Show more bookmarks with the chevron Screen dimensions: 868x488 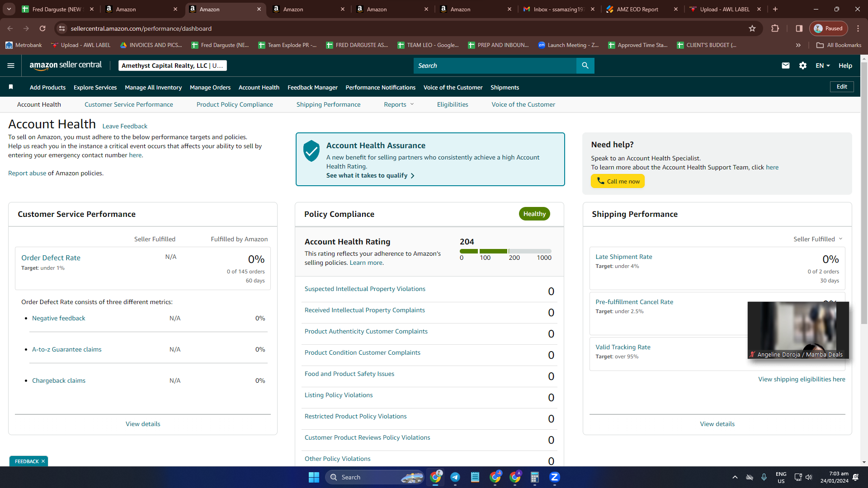[798, 45]
